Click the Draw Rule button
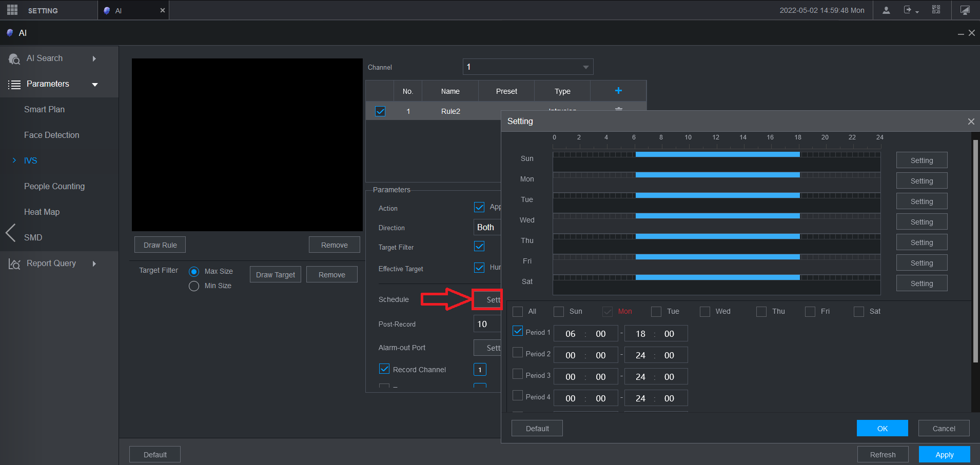The image size is (980, 465). (x=160, y=245)
